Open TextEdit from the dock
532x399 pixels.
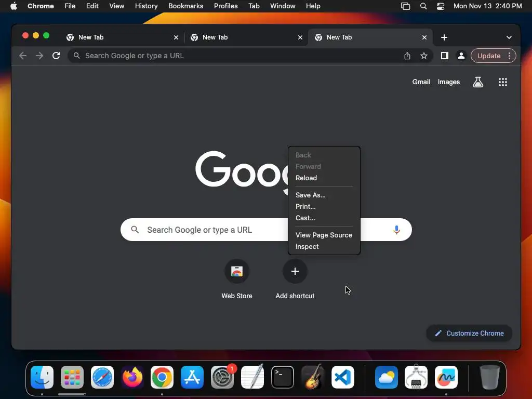click(252, 377)
